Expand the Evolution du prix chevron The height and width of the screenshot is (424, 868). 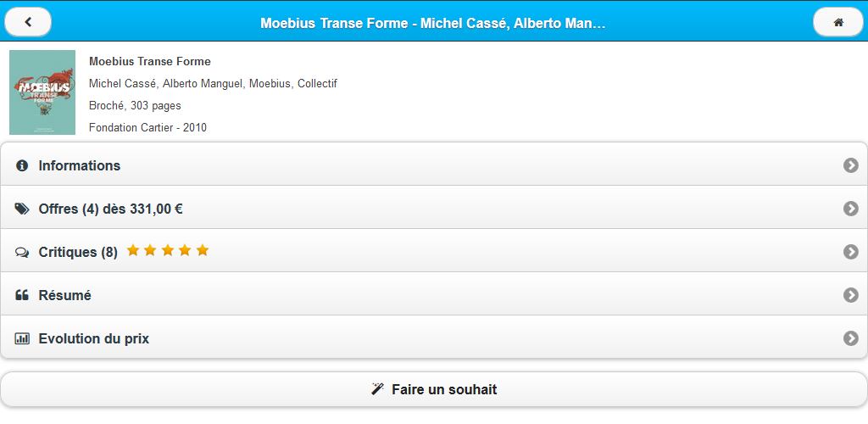[x=851, y=338]
